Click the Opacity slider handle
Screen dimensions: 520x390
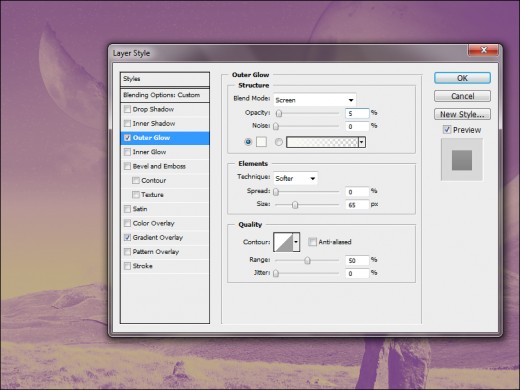(x=279, y=114)
